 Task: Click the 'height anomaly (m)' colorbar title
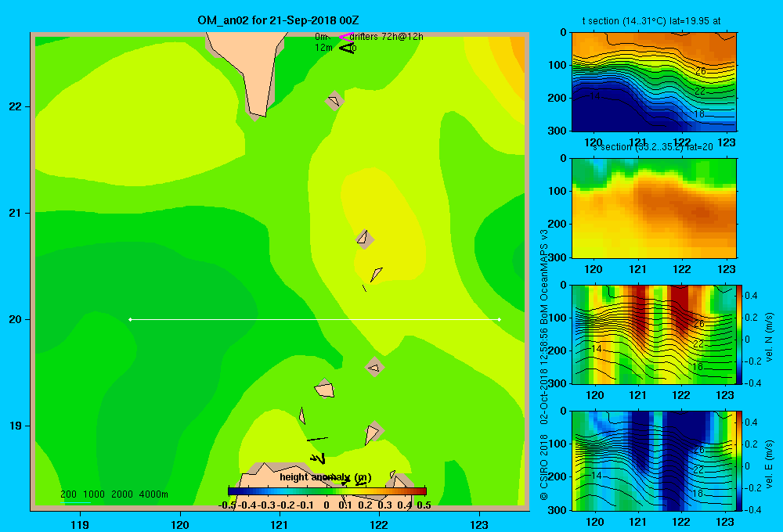(x=326, y=477)
